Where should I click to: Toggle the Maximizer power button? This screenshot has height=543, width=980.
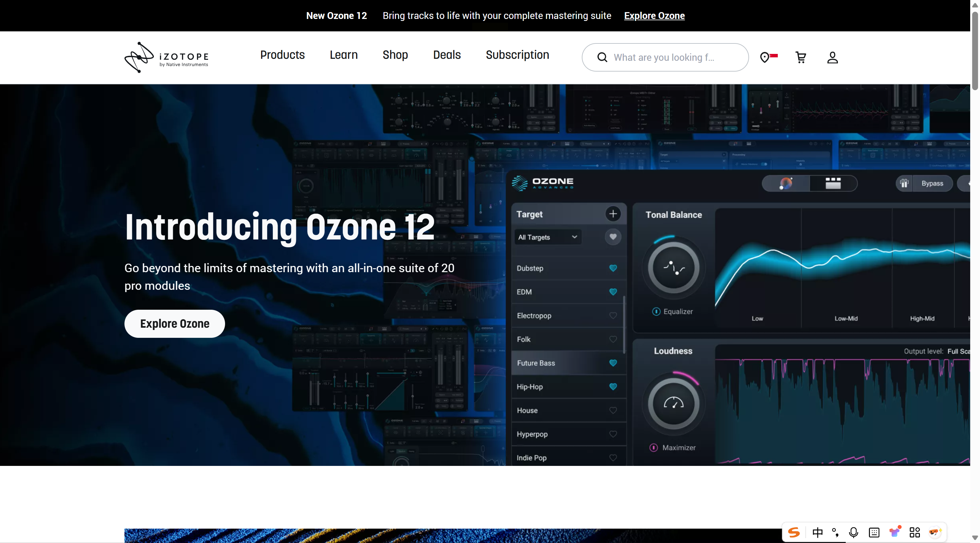click(654, 448)
